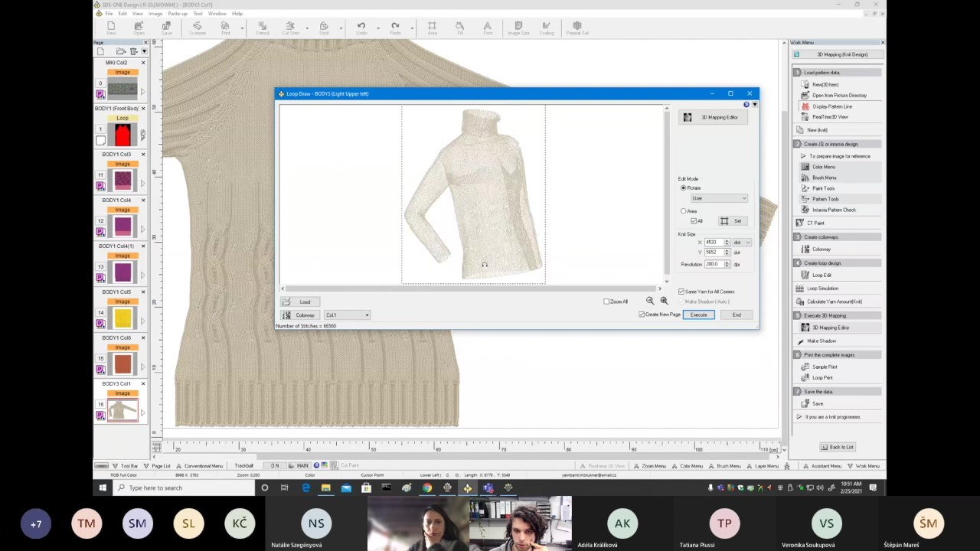Screen dimensions: 980x551
Task: Open Loop Simulation from the Work Menu
Action: (822, 289)
